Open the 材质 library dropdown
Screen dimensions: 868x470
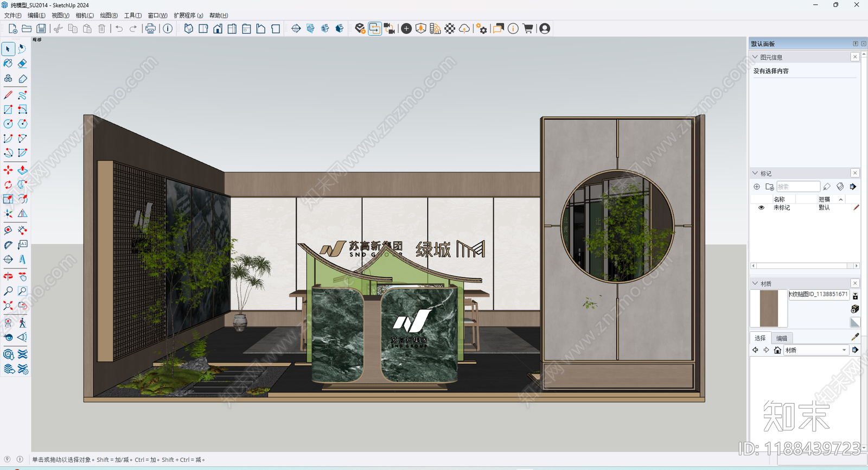(x=816, y=350)
